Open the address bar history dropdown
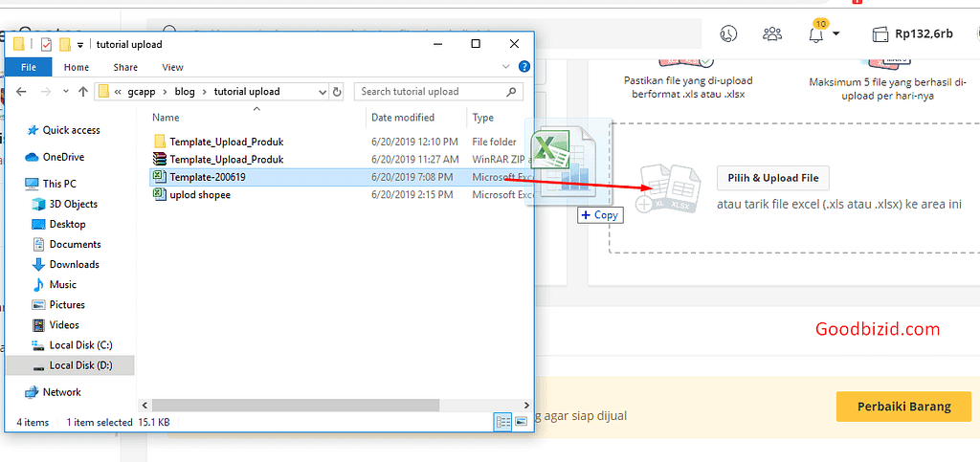 [x=323, y=92]
